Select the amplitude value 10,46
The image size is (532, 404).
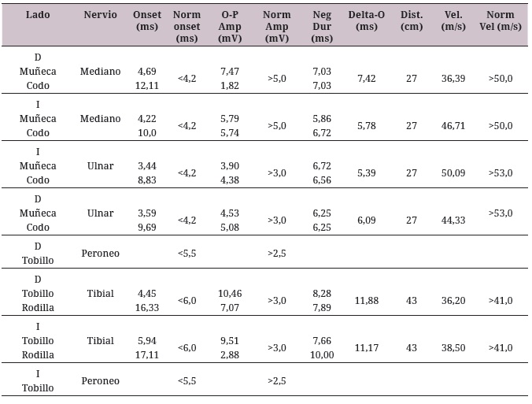(230, 294)
